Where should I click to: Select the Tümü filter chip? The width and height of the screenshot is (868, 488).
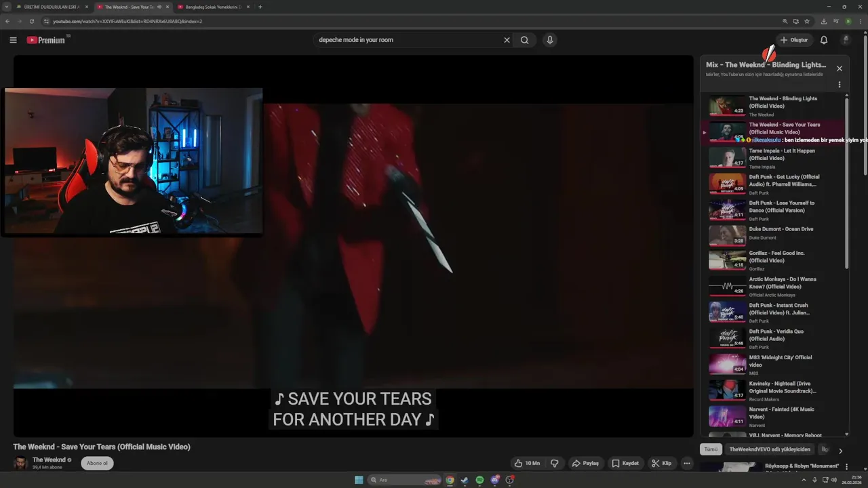coord(711,449)
